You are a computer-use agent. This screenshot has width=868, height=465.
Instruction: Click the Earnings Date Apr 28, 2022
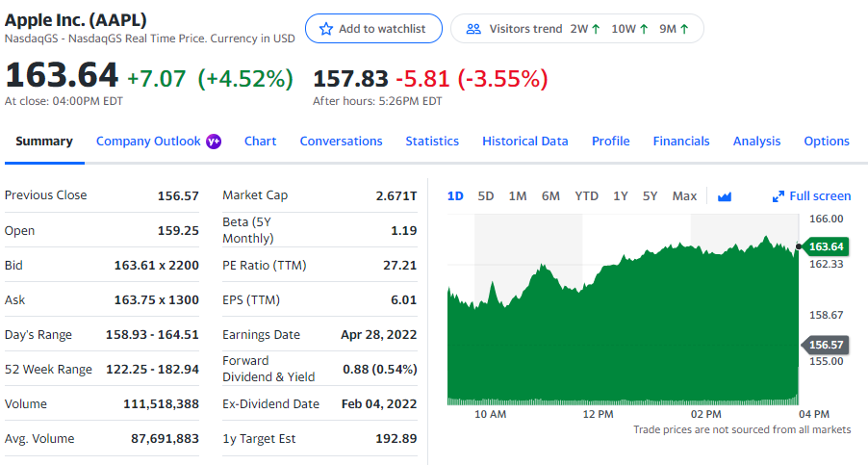pyautogui.click(x=378, y=334)
